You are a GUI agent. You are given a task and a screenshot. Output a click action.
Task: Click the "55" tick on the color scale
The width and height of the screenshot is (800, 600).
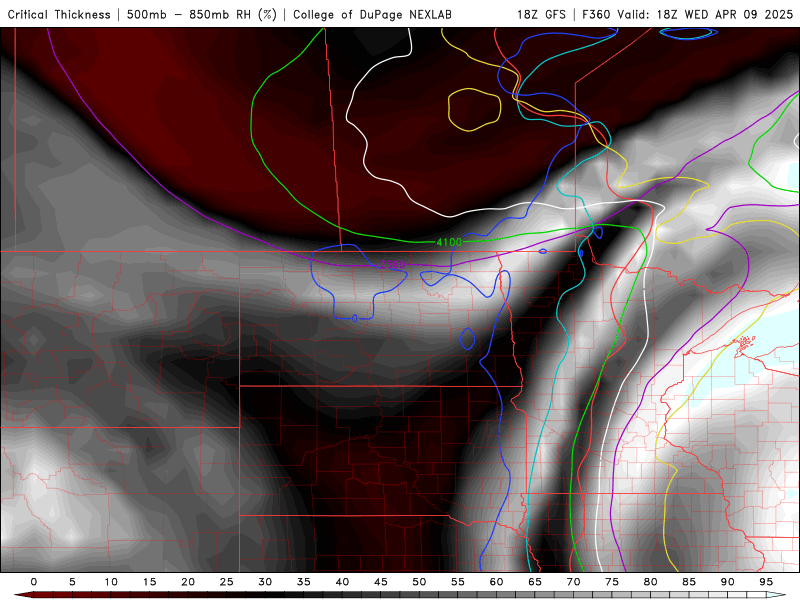point(458,582)
